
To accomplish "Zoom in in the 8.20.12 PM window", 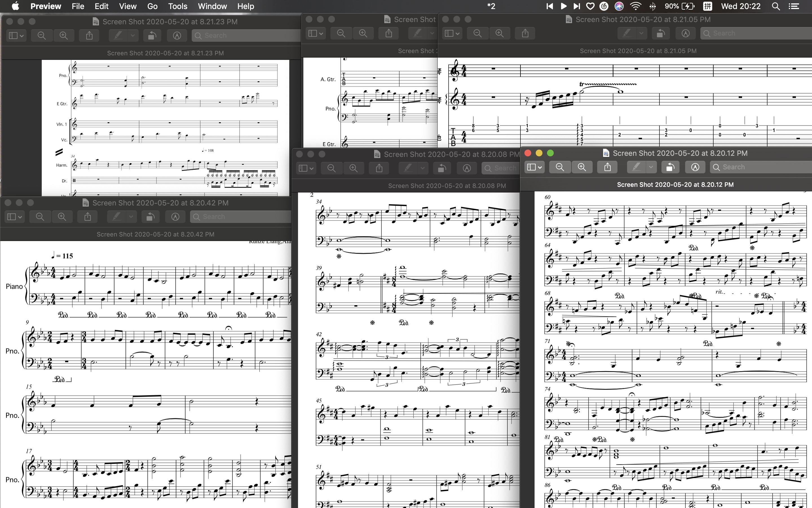I will pos(581,167).
